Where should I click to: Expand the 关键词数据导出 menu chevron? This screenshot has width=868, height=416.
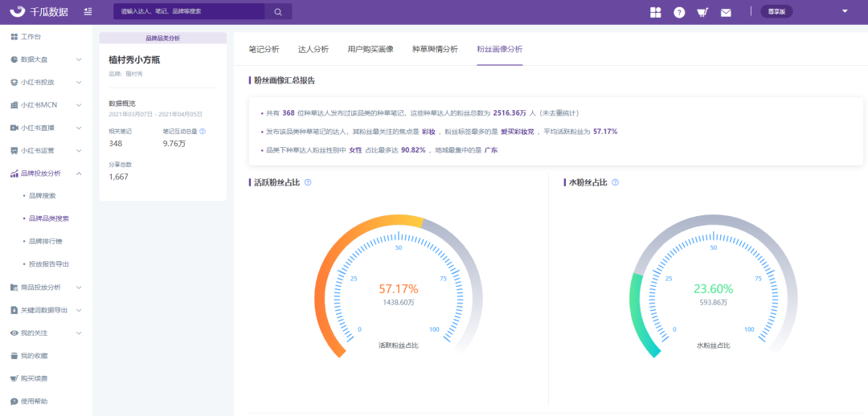[79, 310]
